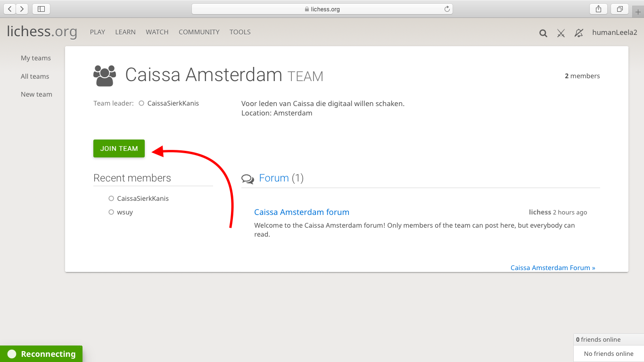Open Caissa Amsterdam Forum » link
Screen dimensions: 644x362
553,268
